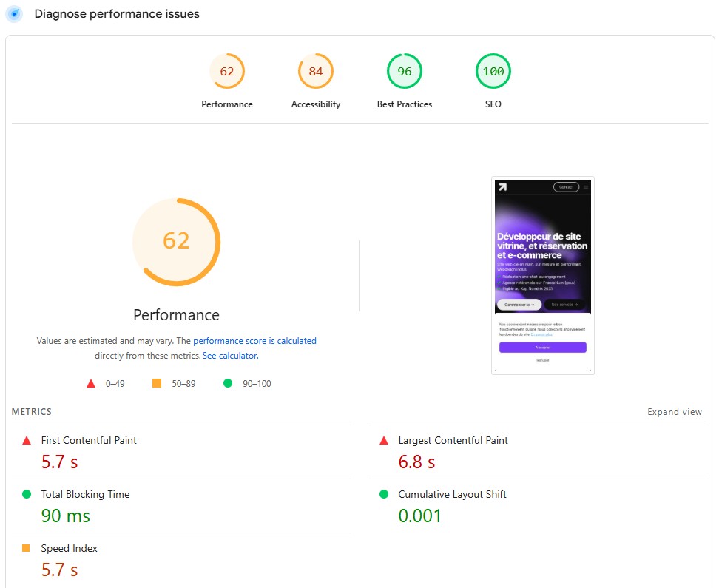Select the Accessibility score gauge showing 84
This screenshot has height=588, width=719.
316,71
